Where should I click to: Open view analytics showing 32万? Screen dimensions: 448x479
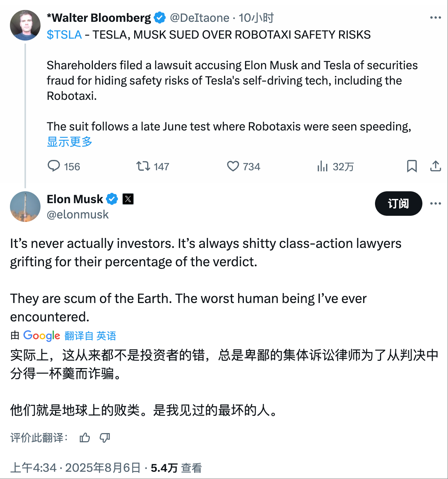point(323,166)
